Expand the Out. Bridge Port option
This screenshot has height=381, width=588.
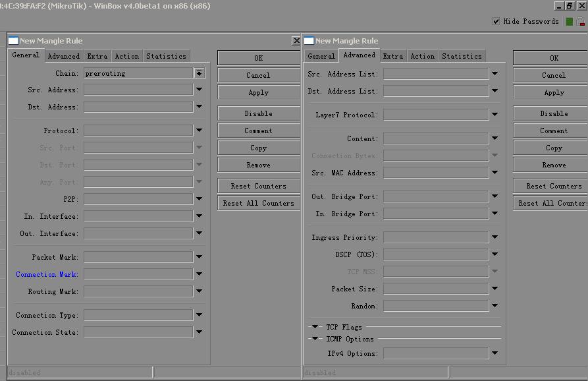tap(495, 196)
